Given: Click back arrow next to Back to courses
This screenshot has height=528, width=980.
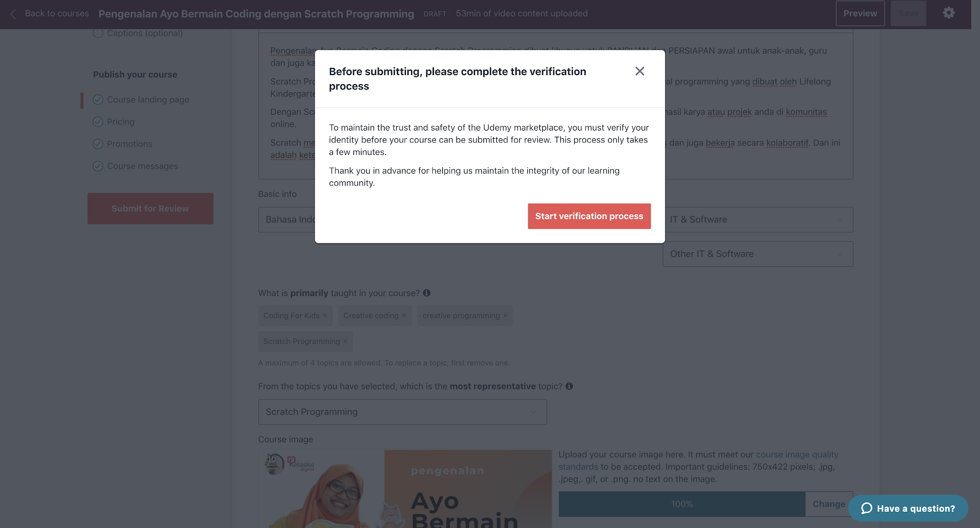Looking at the screenshot, I should pos(13,14).
